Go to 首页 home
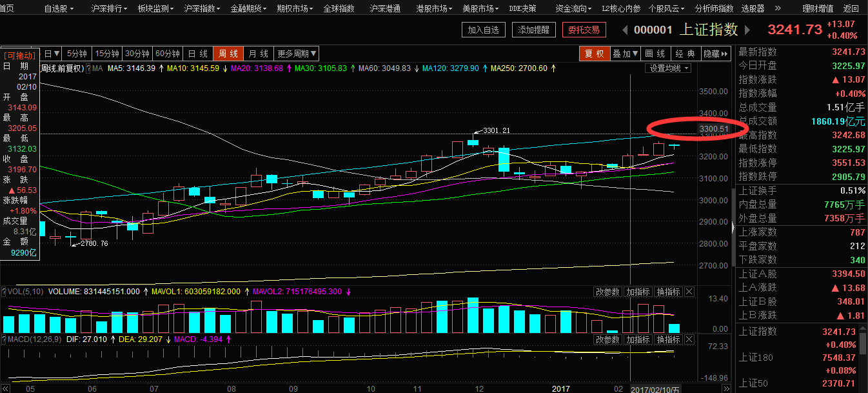 [x=7, y=8]
